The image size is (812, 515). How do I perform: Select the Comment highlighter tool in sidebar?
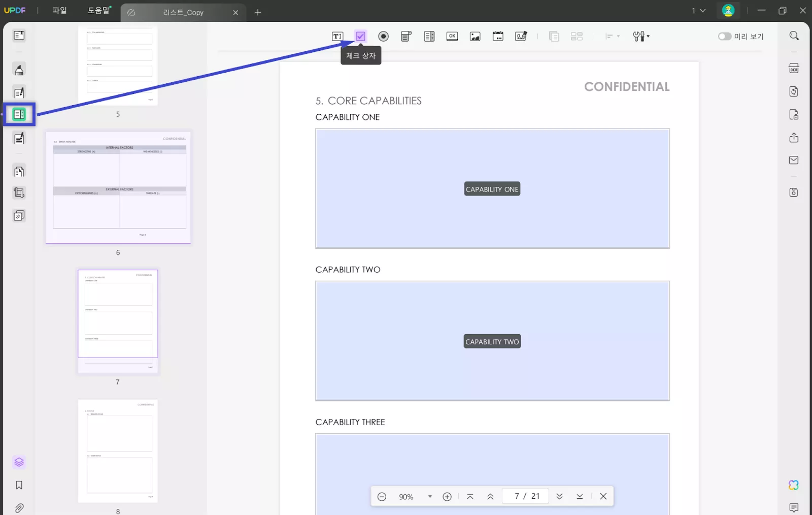tap(19, 70)
